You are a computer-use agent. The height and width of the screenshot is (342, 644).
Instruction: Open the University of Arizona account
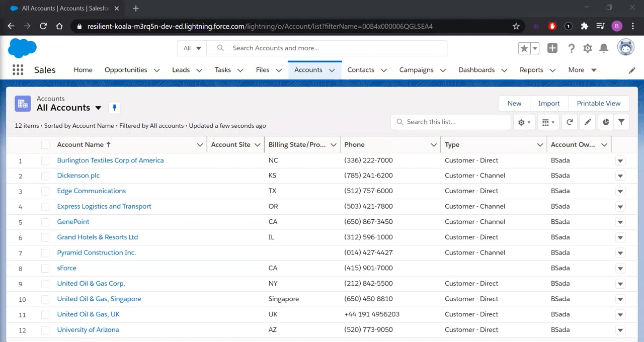pyautogui.click(x=88, y=330)
